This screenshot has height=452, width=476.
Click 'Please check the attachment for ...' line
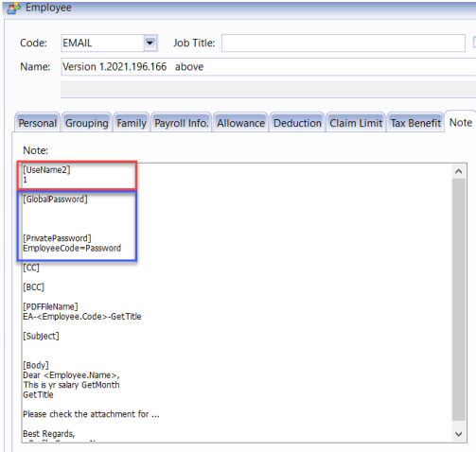pos(91,414)
